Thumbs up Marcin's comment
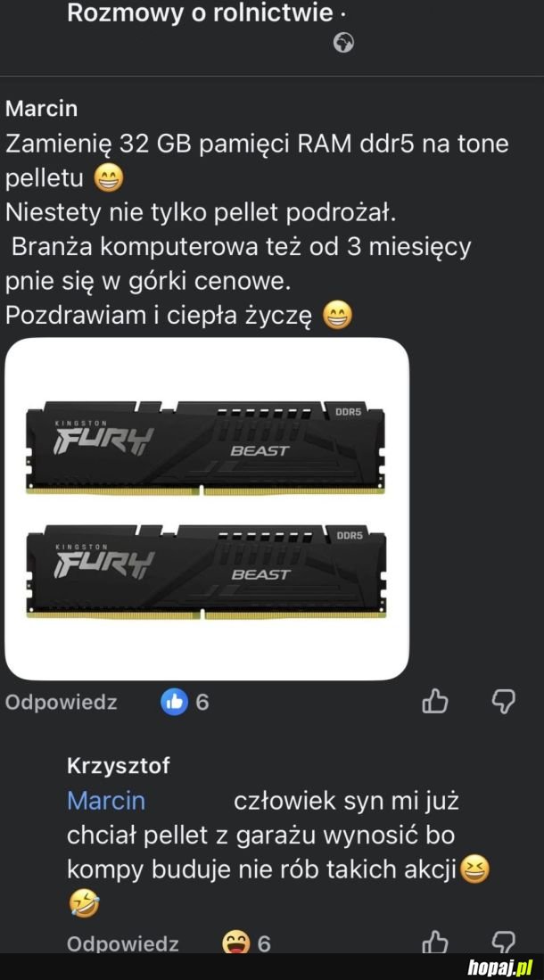544x980 pixels. [435, 702]
